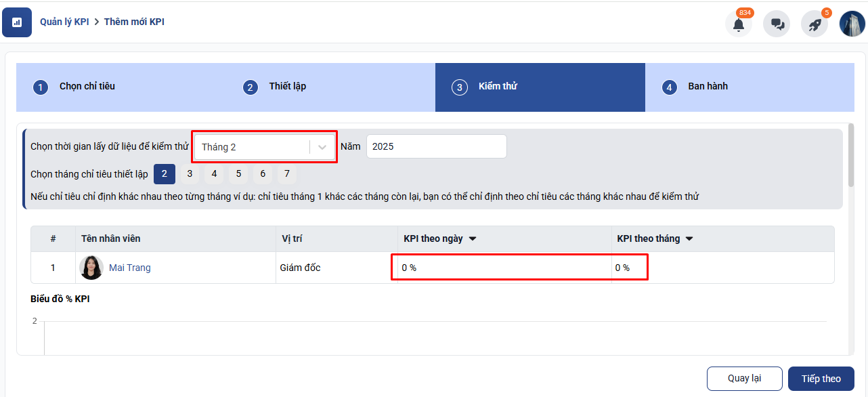
Task: Open the chat messages icon
Action: pos(777,24)
